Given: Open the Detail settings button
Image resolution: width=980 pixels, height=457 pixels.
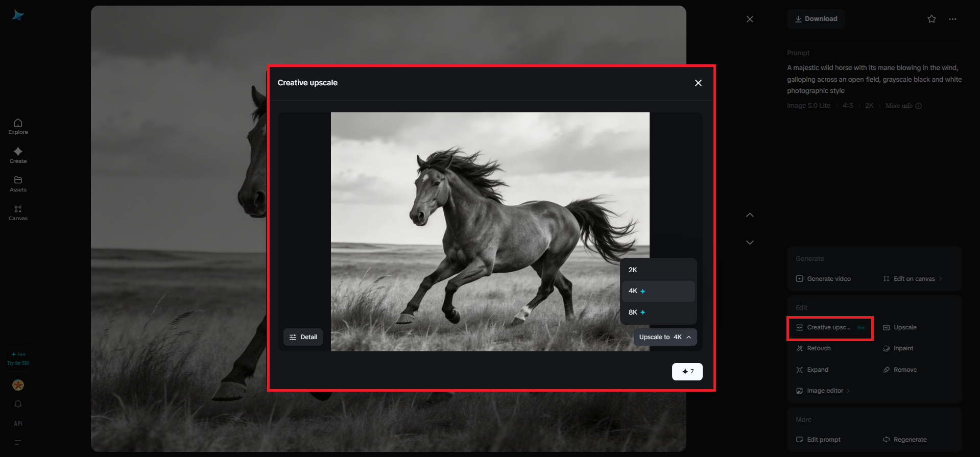Looking at the screenshot, I should 303,337.
